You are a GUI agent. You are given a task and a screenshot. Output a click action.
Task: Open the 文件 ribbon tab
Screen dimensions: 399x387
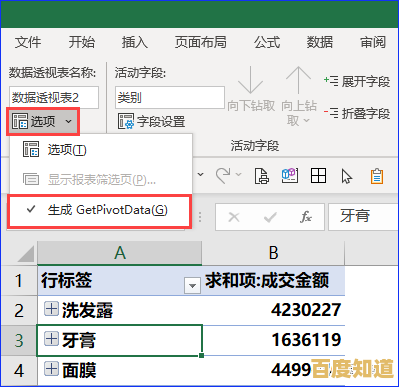[x=28, y=42]
